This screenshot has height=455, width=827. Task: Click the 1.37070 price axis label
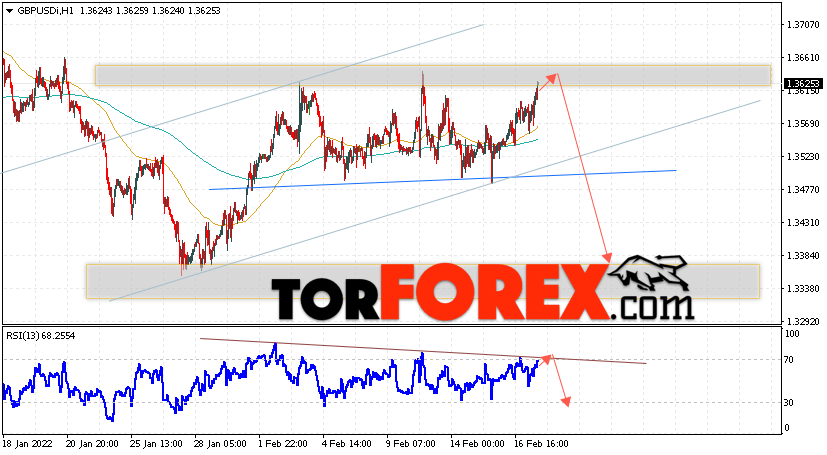803,25
